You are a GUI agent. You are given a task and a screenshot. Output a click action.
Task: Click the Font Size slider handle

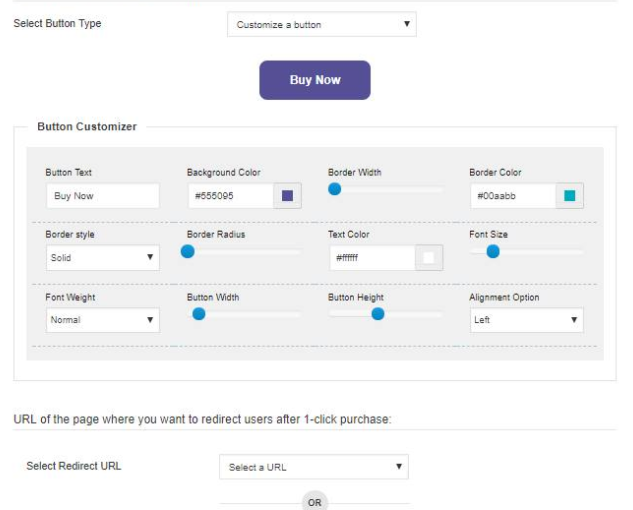(492, 251)
